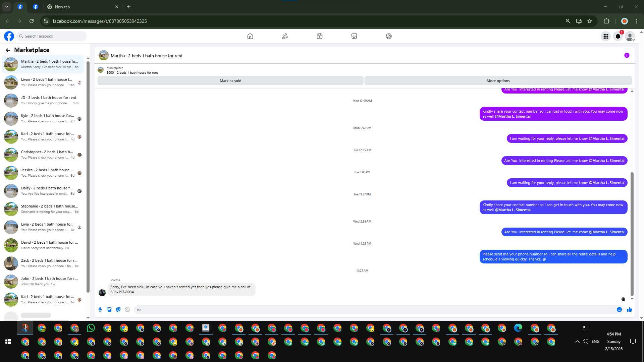
Task: Click the install app icon in address bar
Action: 579,21
